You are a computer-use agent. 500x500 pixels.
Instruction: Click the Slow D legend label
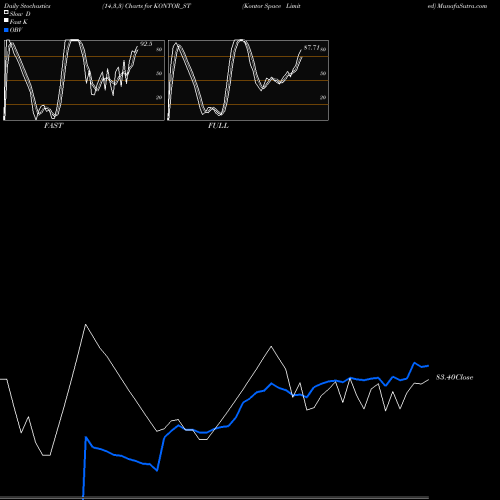pyautogui.click(x=20, y=14)
